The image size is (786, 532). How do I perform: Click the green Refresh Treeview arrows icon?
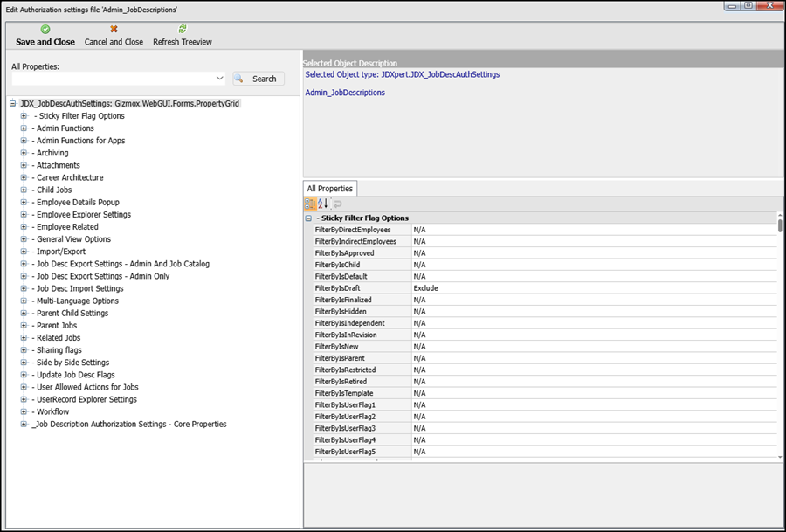click(183, 30)
